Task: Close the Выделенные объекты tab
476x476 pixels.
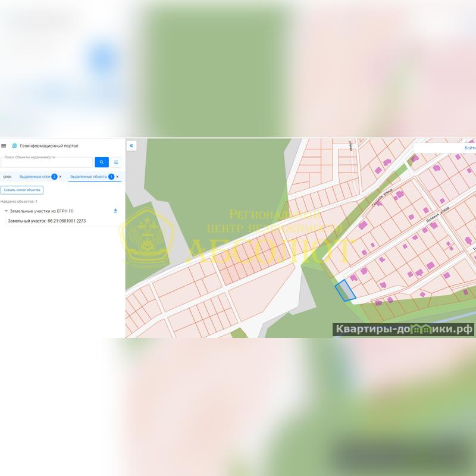Action: click(x=117, y=177)
